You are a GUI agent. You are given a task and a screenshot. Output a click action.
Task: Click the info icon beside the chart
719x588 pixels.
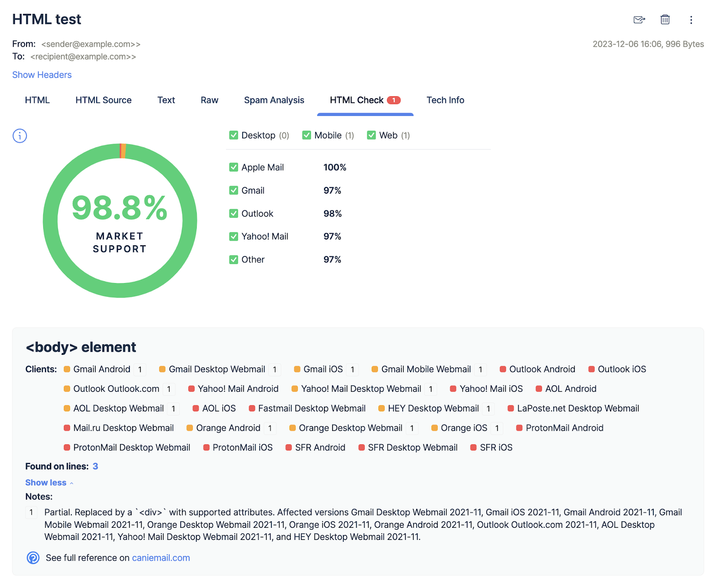click(x=20, y=136)
